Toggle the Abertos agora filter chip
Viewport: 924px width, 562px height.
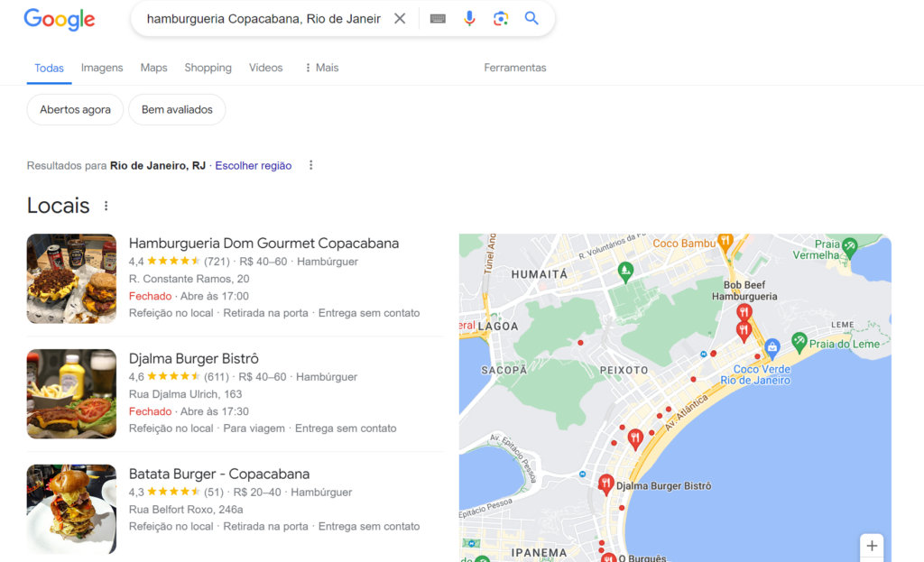[x=75, y=109]
